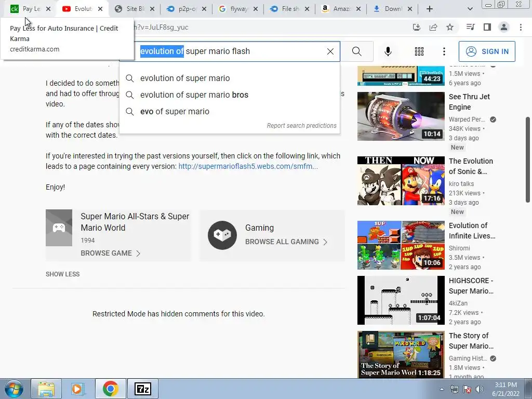This screenshot has width=532, height=399.
Task: Open the supermarioflash5.webs.com link
Action: (x=248, y=166)
